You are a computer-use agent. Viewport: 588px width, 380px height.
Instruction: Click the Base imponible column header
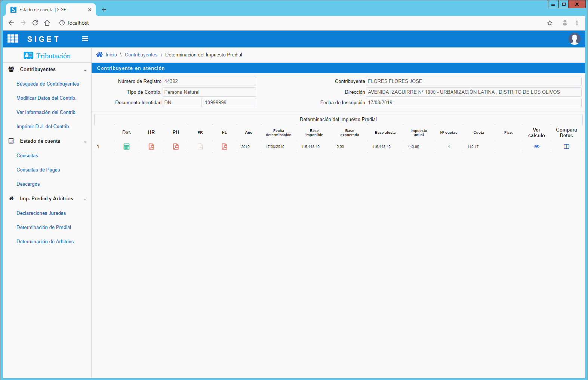click(x=314, y=133)
